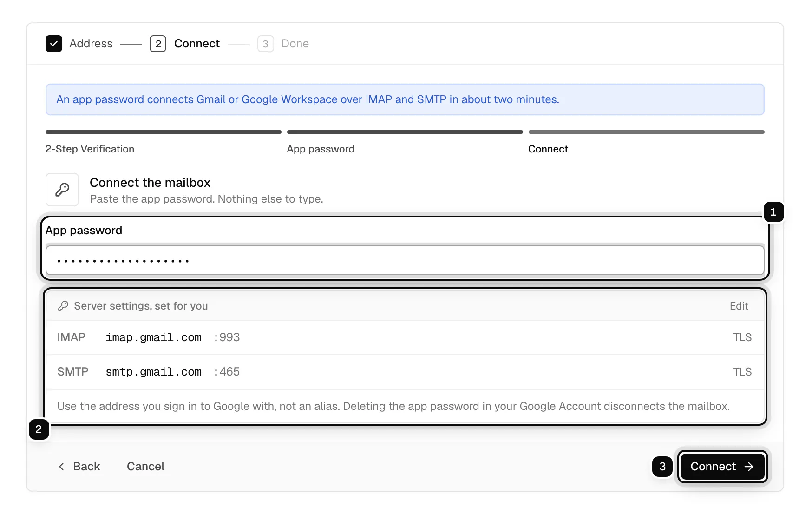Click the arrow icon on Connect button
Image resolution: width=812 pixels, height=514 pixels.
(x=749, y=467)
